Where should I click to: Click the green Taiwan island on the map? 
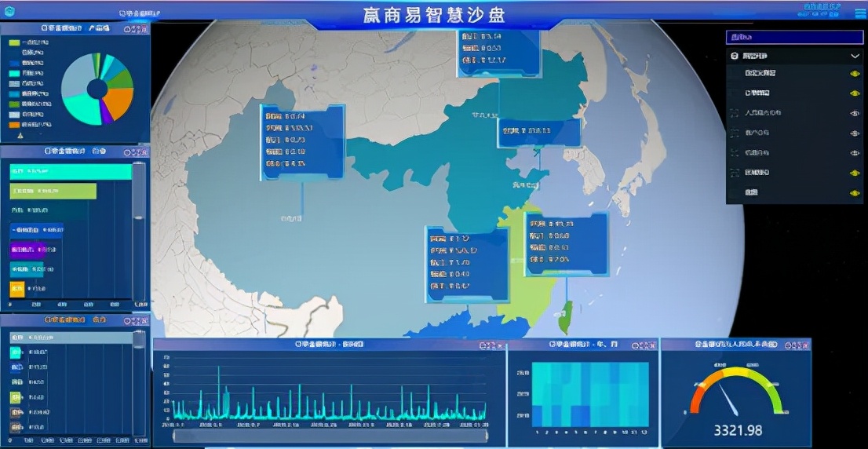pos(565,318)
